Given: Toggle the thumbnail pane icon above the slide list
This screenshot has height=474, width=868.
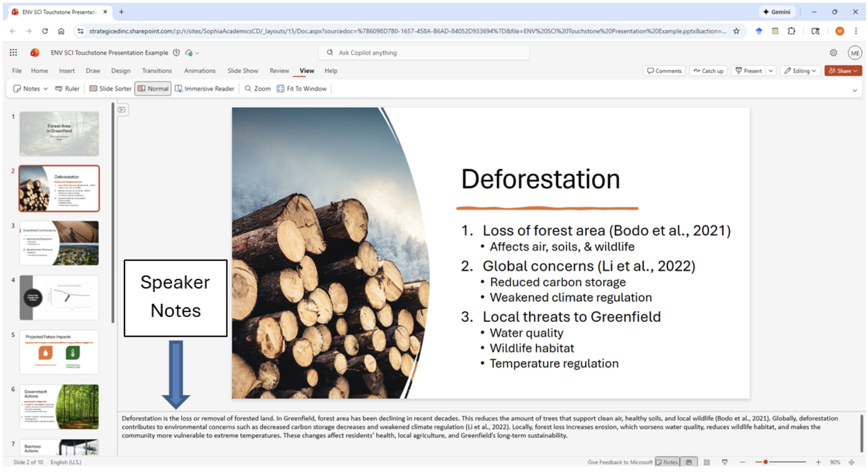Looking at the screenshot, I should click(x=122, y=110).
